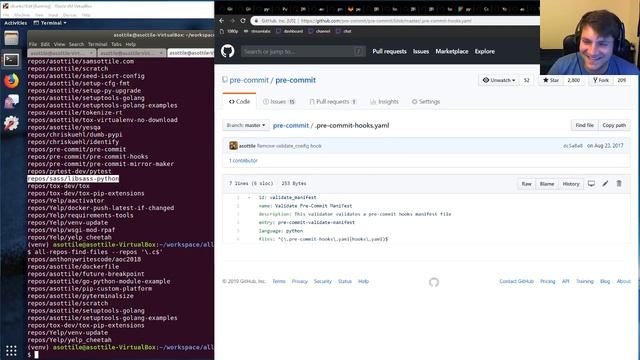Go forward in the browser

[232, 20]
